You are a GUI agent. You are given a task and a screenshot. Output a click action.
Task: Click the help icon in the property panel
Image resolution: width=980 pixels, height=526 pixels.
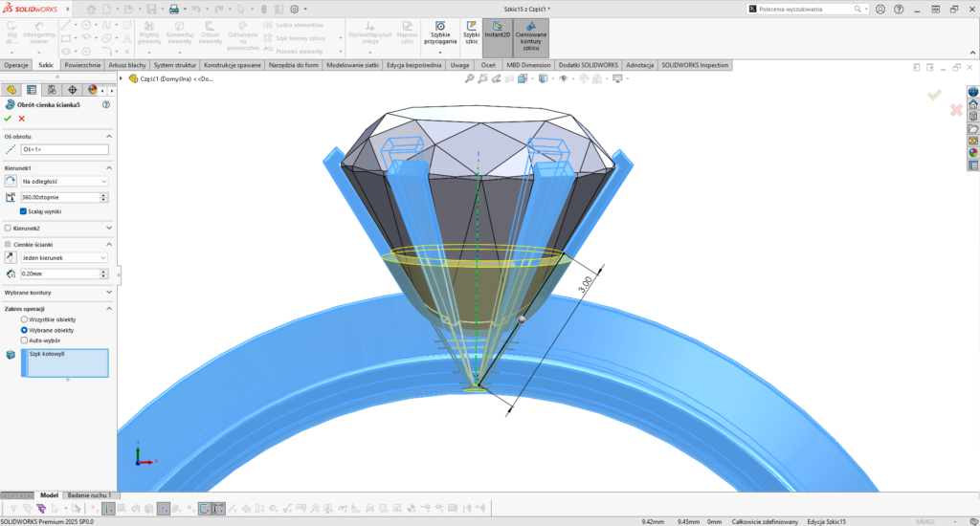pos(105,104)
